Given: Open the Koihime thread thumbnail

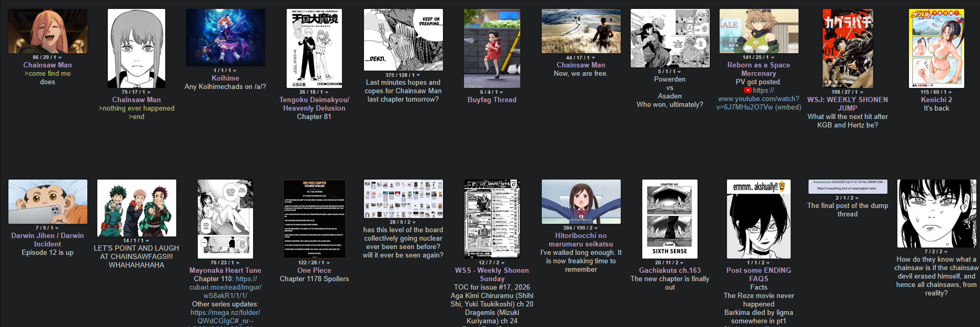Looking at the screenshot, I should click(226, 37).
